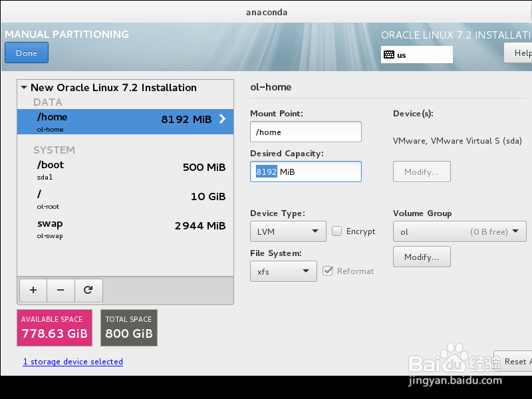Image resolution: width=532 pixels, height=399 pixels.
Task: Open the Device Type LVM dropdown
Action: pos(288,231)
